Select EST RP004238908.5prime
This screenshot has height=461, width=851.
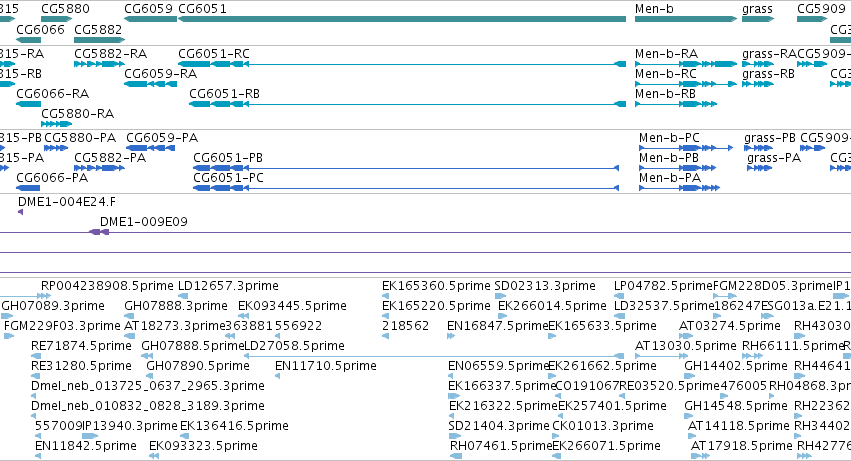[x=107, y=286]
